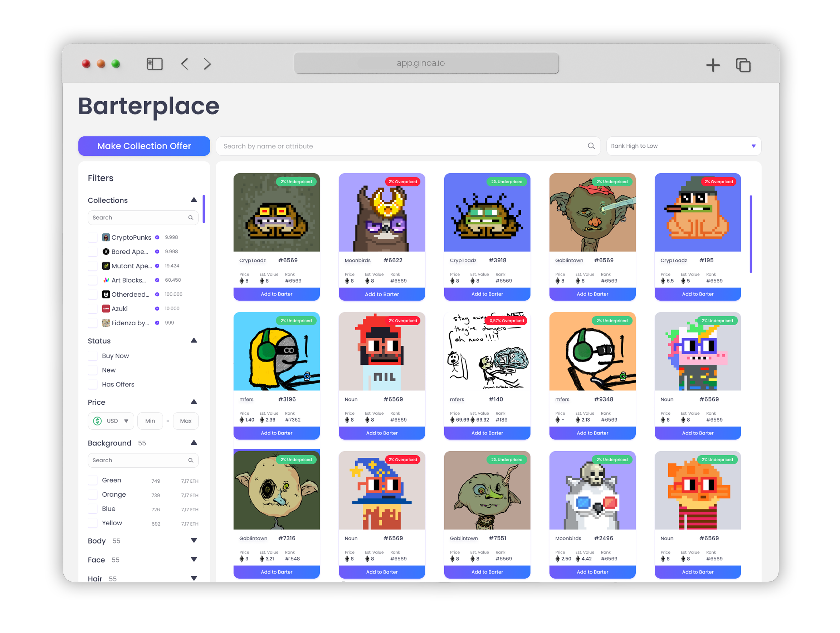
Task: Click the search icon in the Collections search box
Action: click(x=191, y=218)
